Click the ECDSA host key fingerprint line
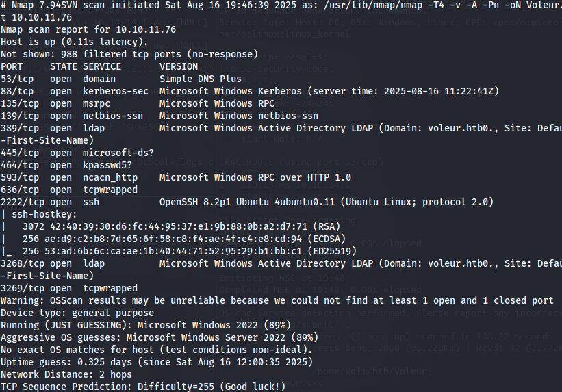The height and width of the screenshot is (392, 562). (173, 239)
